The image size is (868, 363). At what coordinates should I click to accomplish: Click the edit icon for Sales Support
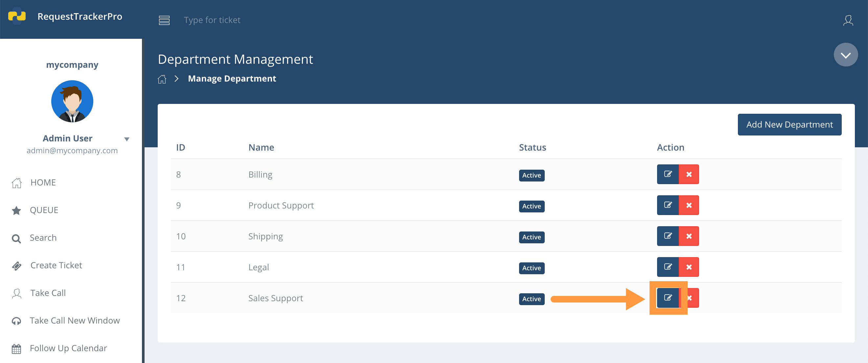click(668, 298)
